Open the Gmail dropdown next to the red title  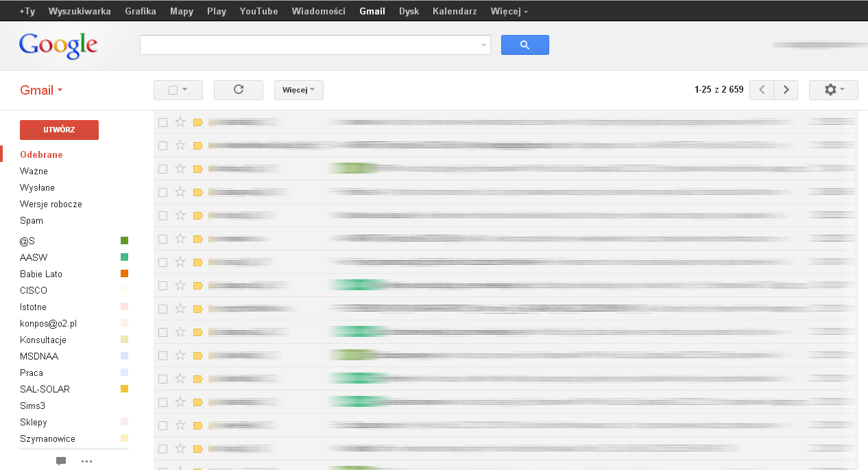[x=60, y=91]
